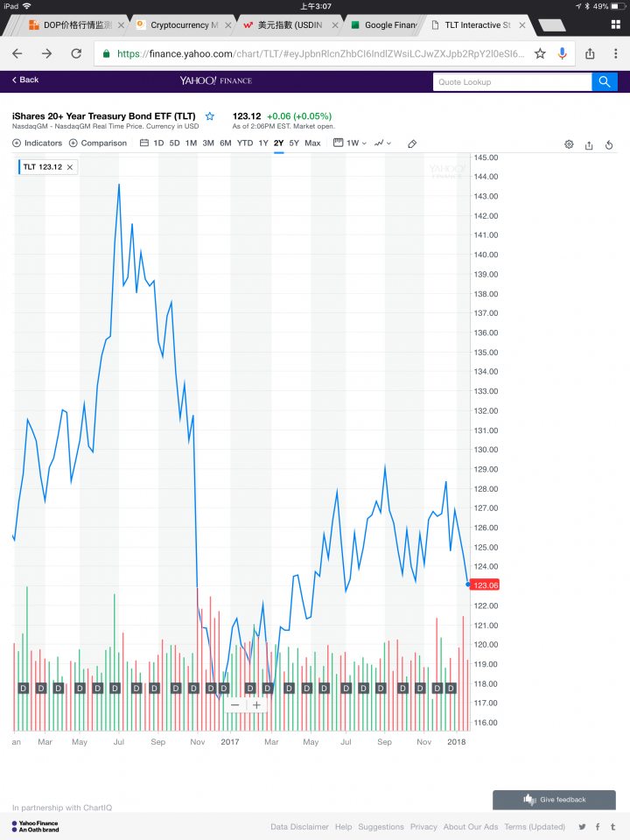Select 1M time range

click(x=192, y=143)
